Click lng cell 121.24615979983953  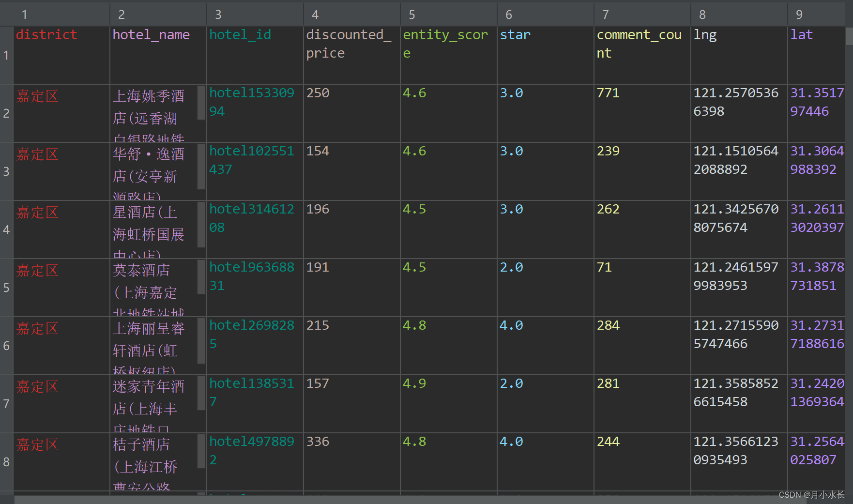[x=739, y=288]
